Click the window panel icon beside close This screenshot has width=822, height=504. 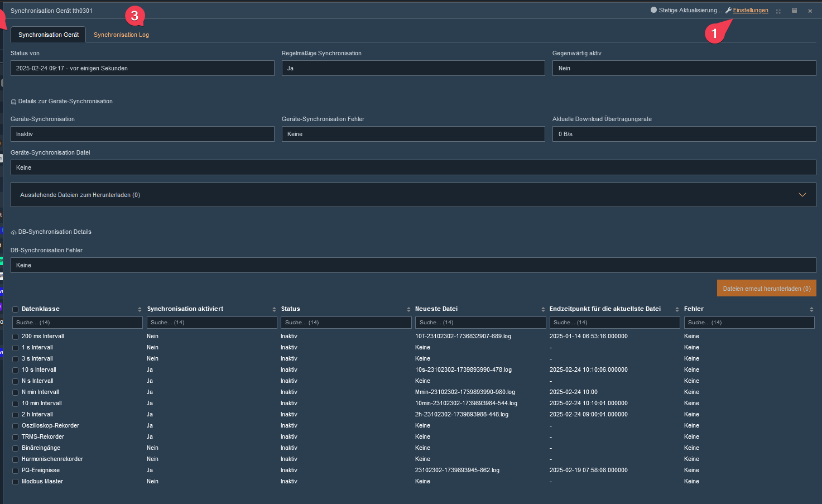point(794,11)
